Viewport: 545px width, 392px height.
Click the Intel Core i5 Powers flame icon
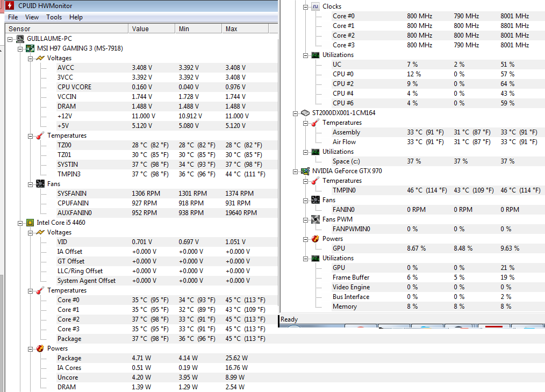40,348
